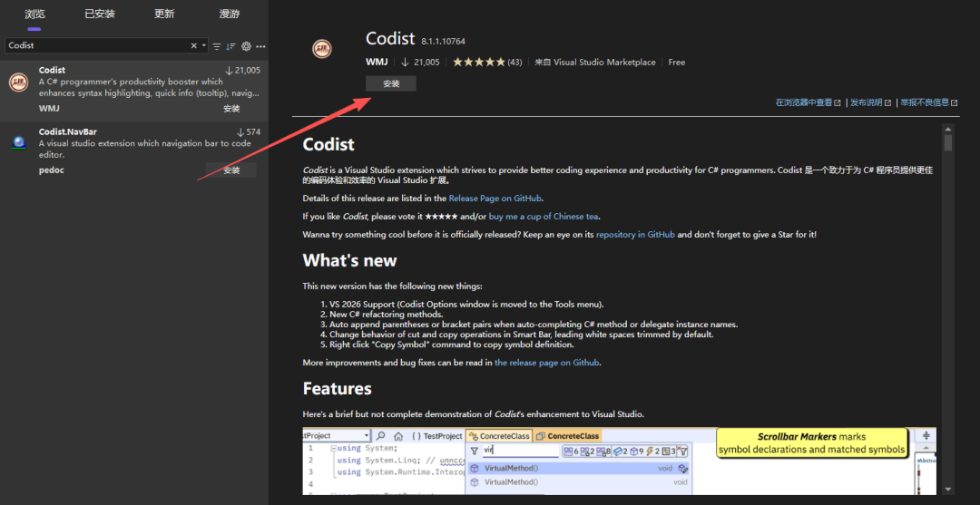Open the extension filter options
The image size is (980, 505).
(217, 45)
